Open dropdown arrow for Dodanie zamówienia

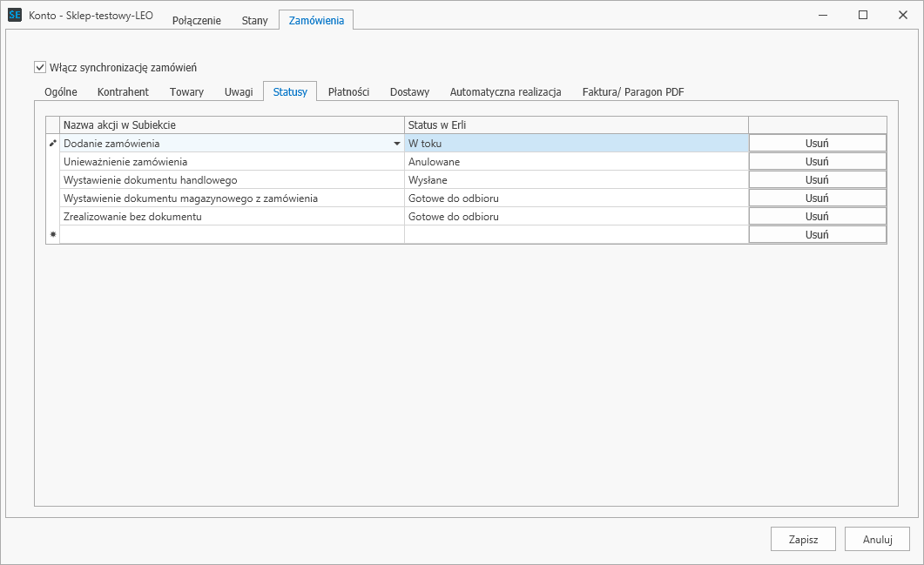(x=397, y=143)
